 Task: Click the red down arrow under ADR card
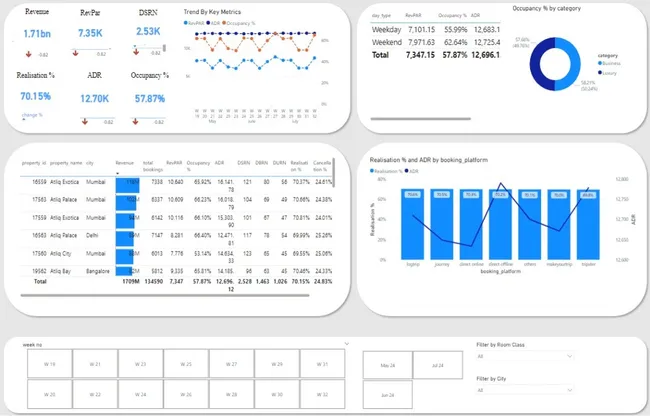(x=85, y=121)
